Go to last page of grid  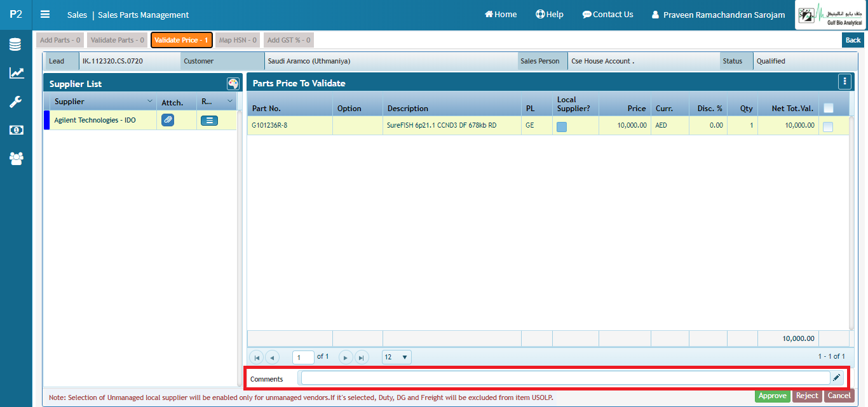pos(361,357)
